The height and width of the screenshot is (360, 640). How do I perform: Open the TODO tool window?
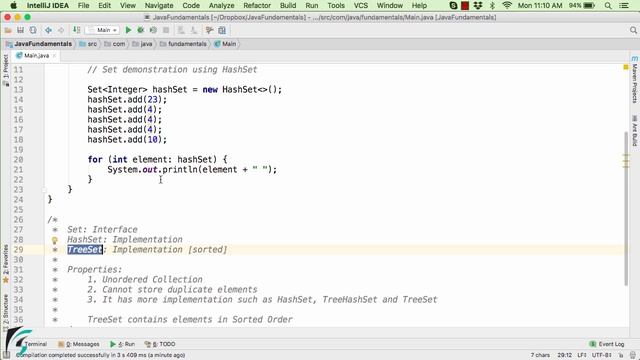[x=160, y=344]
